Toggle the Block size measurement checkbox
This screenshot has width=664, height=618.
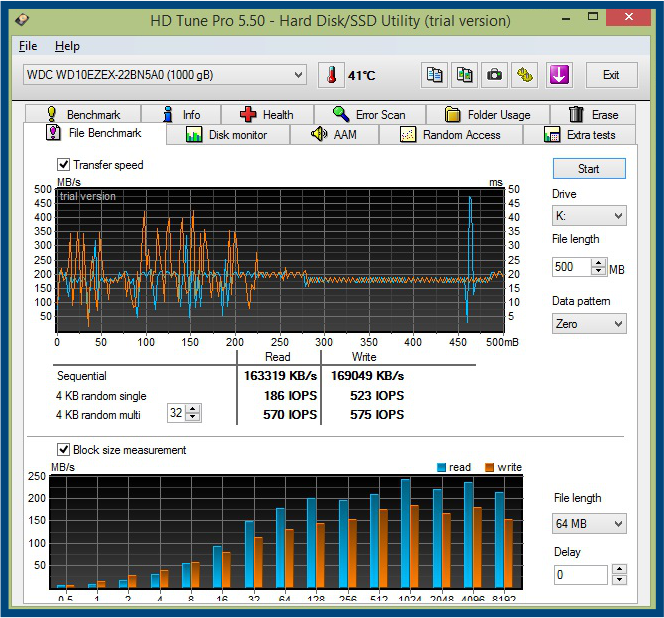coord(64,449)
